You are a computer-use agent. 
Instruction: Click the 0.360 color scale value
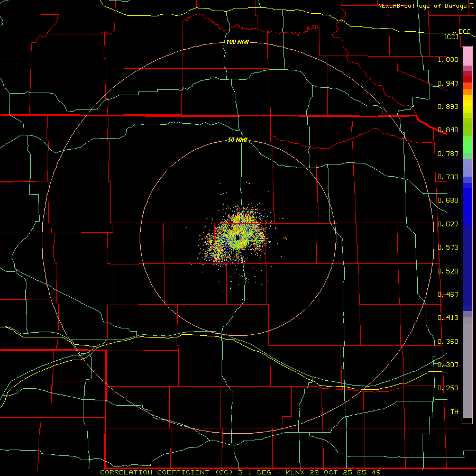pyautogui.click(x=448, y=342)
